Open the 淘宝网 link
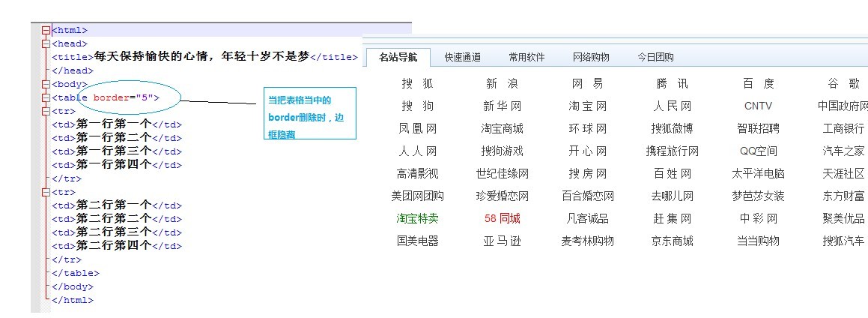Image resolution: width=868 pixels, height=318 pixels. (x=587, y=106)
